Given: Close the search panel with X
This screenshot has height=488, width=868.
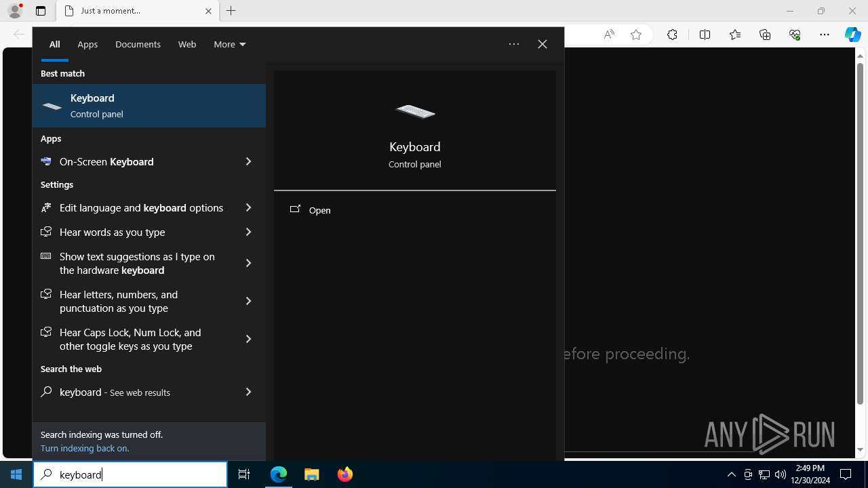Looking at the screenshot, I should (542, 44).
